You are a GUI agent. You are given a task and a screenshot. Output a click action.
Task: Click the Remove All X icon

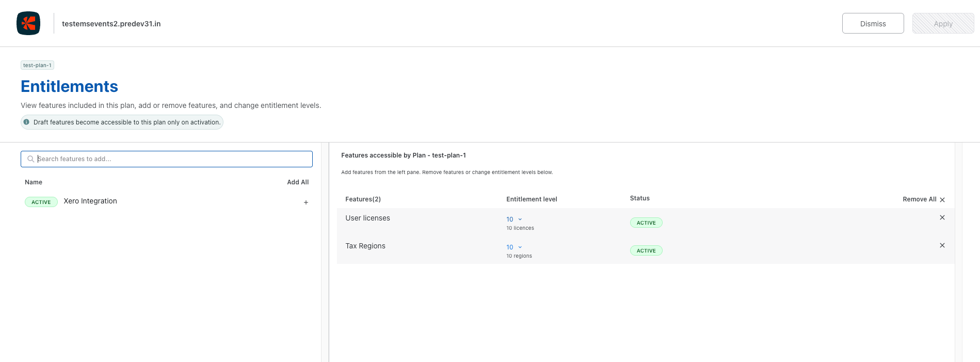pos(942,200)
